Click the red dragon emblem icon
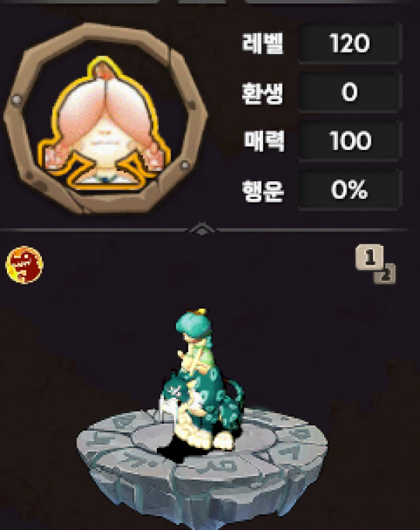Screen dimensions: 420x530 point(24,265)
